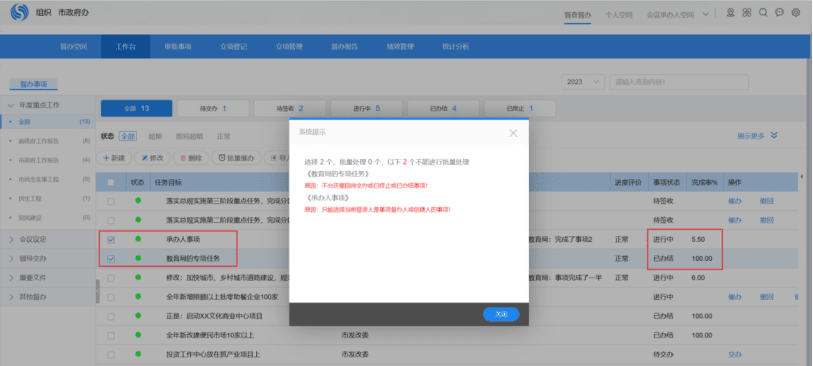Filter by 已办结 4 status card

click(x=443, y=108)
